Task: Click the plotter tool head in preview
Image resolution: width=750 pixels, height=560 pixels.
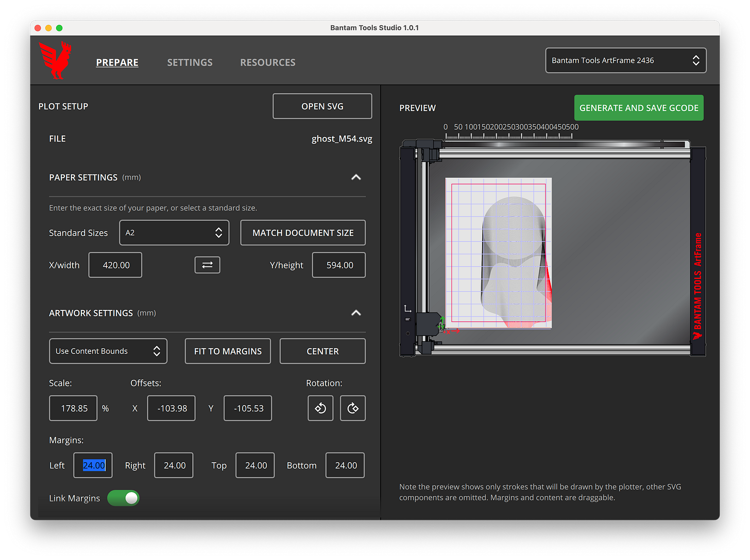Action: [429, 325]
